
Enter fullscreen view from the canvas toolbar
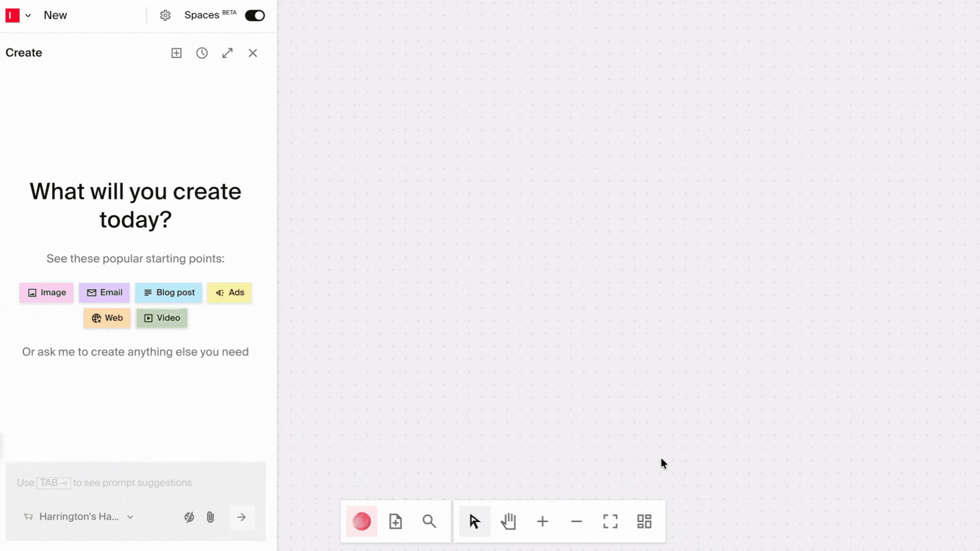610,521
